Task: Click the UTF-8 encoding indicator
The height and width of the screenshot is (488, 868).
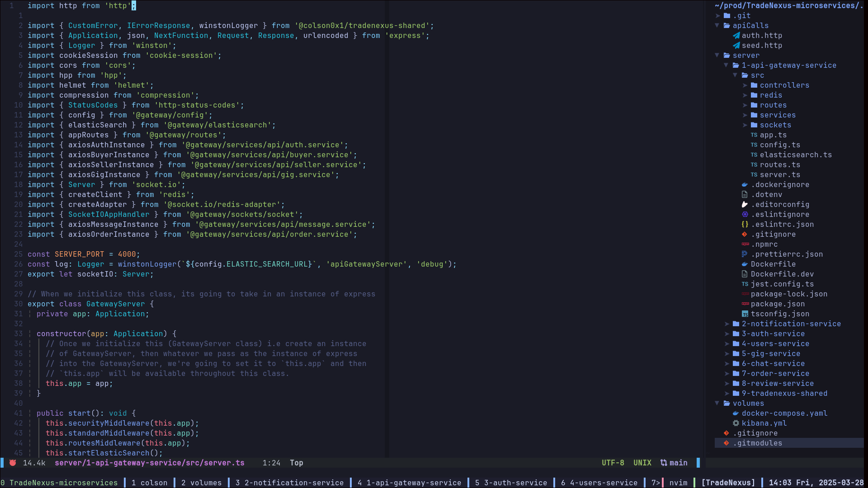Action: [613, 463]
